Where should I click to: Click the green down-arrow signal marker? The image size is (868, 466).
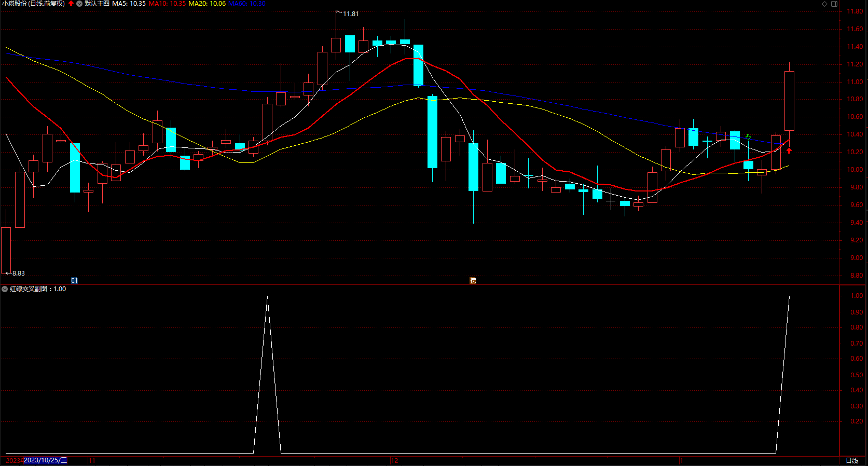tap(748, 137)
